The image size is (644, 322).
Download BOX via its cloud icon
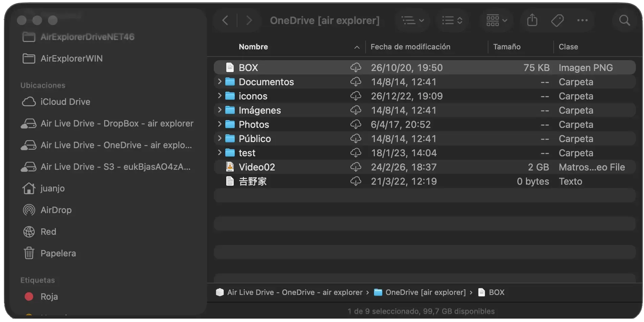pyautogui.click(x=355, y=67)
